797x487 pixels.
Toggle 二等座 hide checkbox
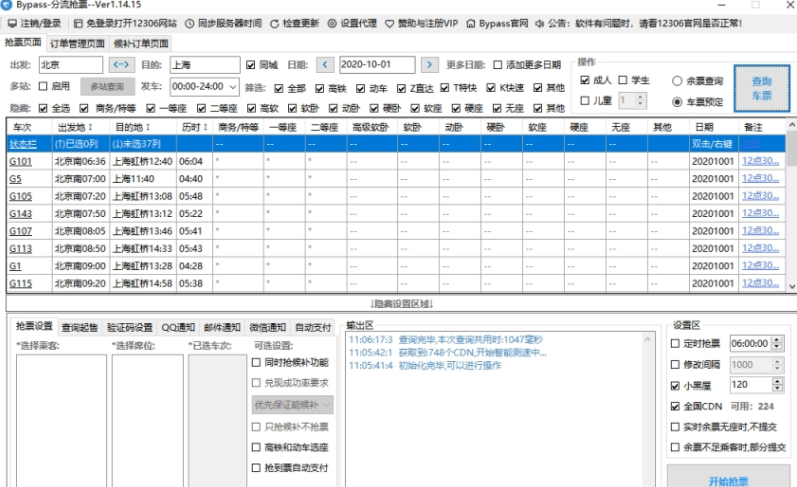tap(201, 108)
